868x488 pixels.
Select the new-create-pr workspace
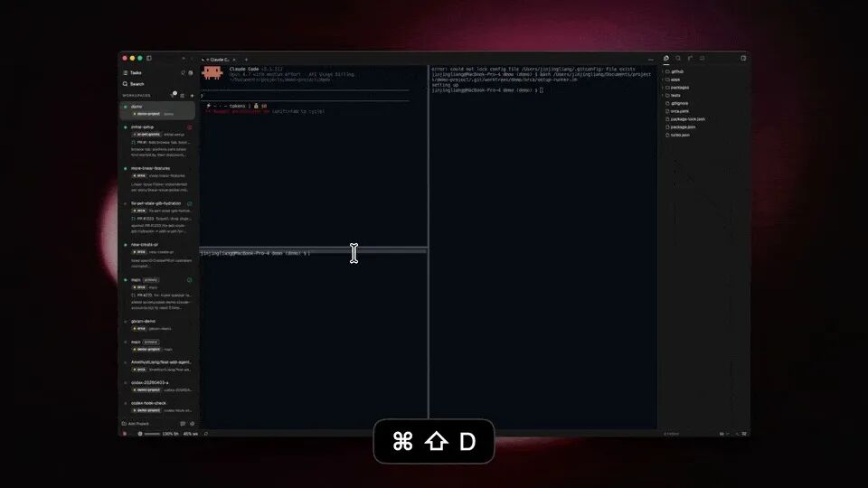coord(158,255)
